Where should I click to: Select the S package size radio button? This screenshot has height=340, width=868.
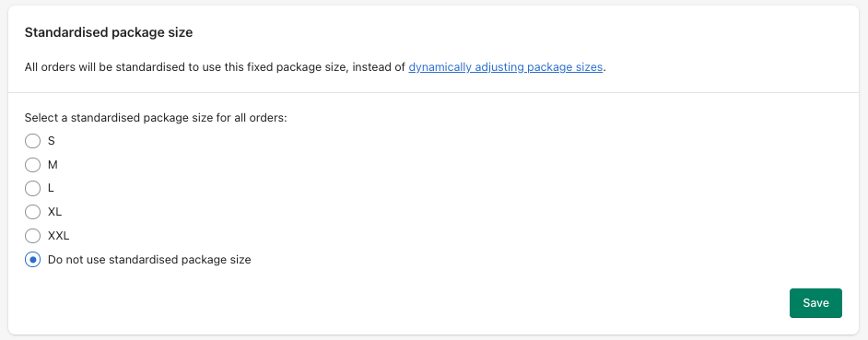coord(32,141)
